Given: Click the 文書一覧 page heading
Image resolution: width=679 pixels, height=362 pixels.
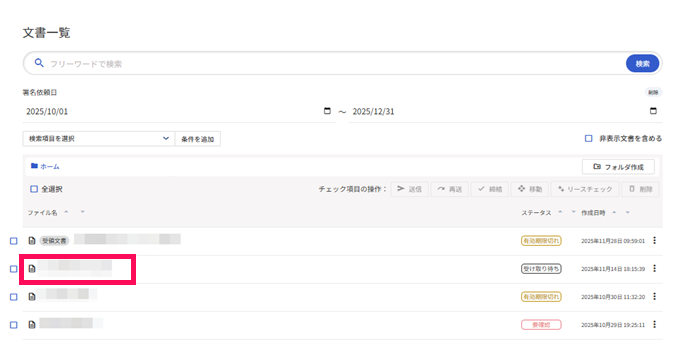Looking at the screenshot, I should (46, 32).
